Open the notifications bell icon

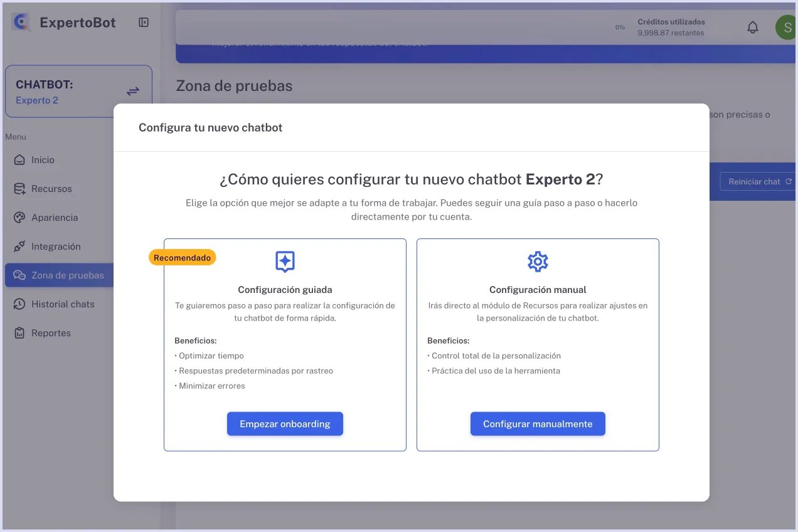tap(753, 27)
